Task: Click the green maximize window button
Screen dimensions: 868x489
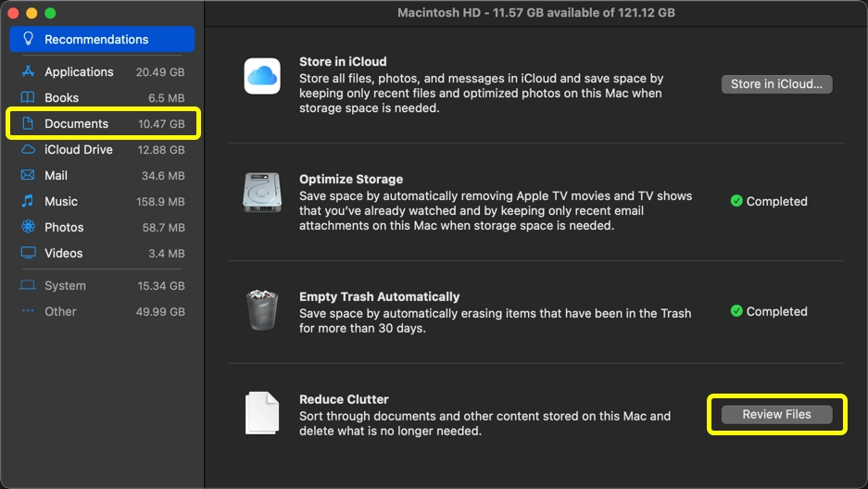Action: point(50,13)
